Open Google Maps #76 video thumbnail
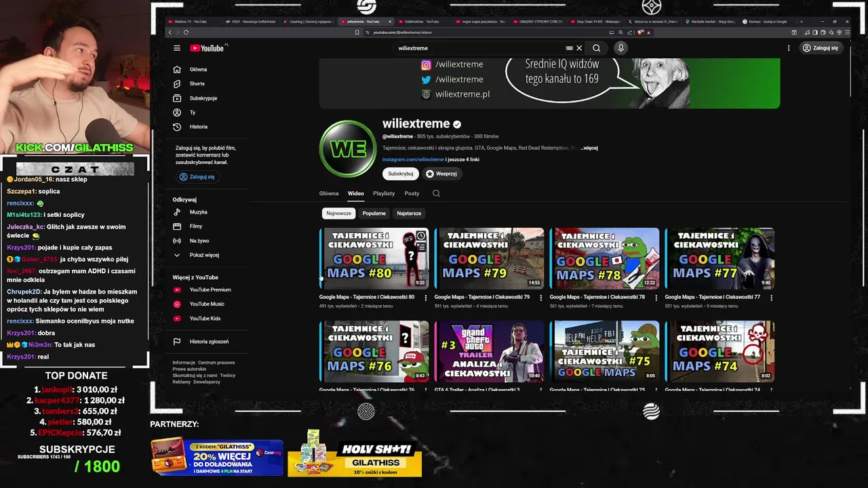 (374, 351)
